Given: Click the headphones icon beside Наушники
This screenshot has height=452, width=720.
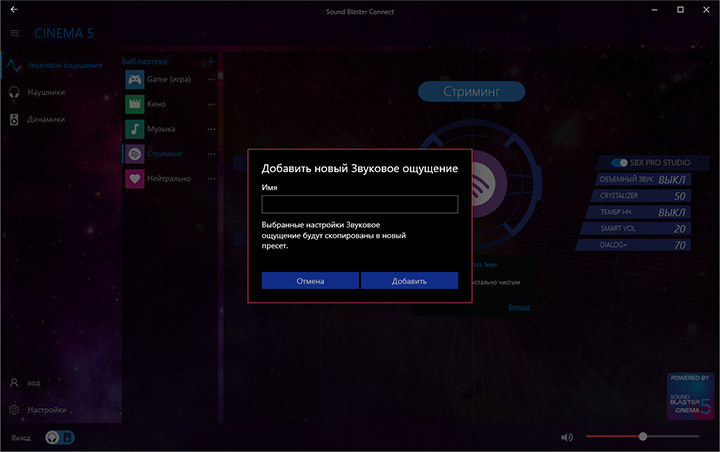Looking at the screenshot, I should click(x=14, y=92).
